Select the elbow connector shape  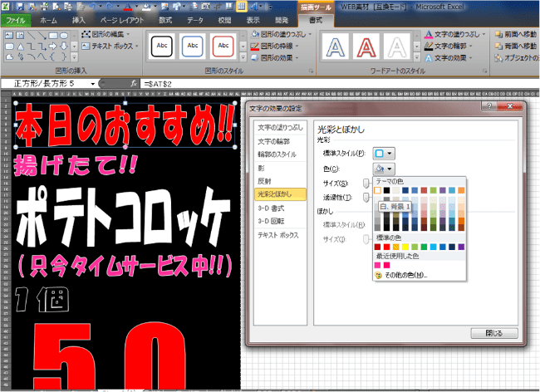point(32,47)
